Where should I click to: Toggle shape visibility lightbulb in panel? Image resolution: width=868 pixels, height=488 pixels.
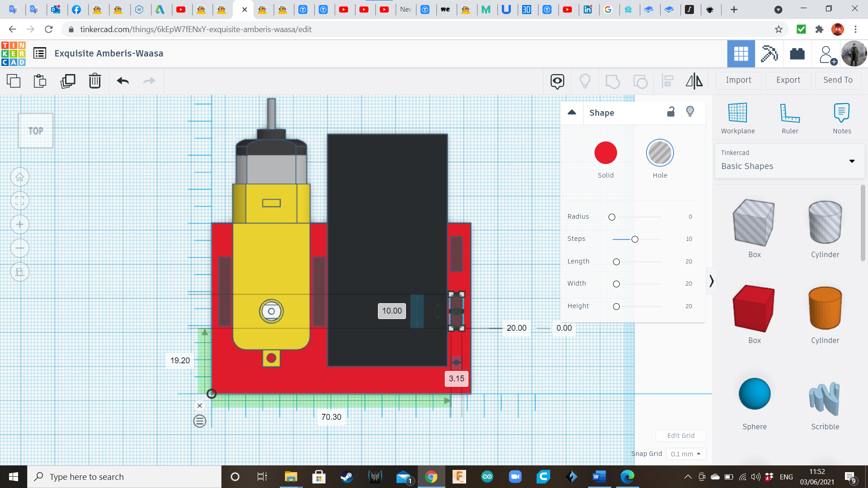click(x=690, y=112)
